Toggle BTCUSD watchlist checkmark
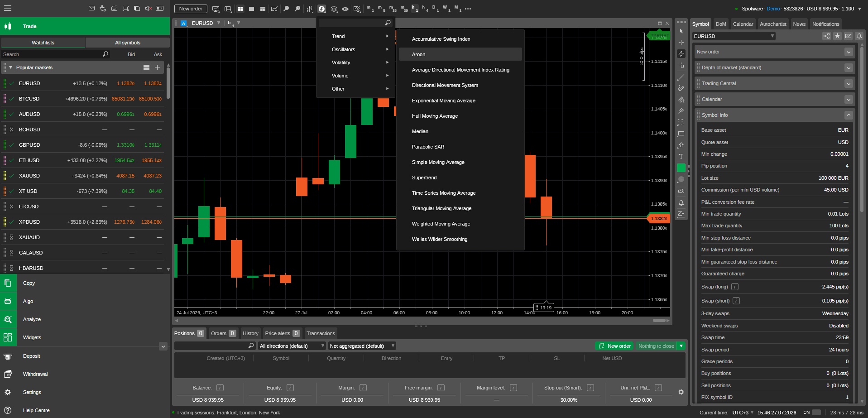Viewport: 868px width, 418px height. [x=11, y=99]
